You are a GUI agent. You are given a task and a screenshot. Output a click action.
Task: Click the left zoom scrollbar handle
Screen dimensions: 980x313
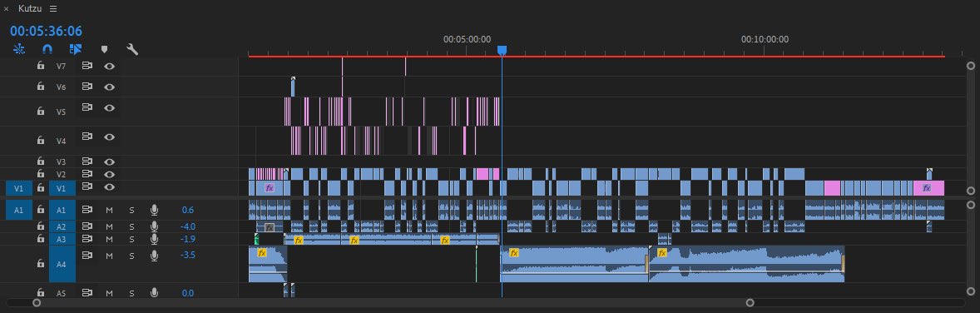37,303
